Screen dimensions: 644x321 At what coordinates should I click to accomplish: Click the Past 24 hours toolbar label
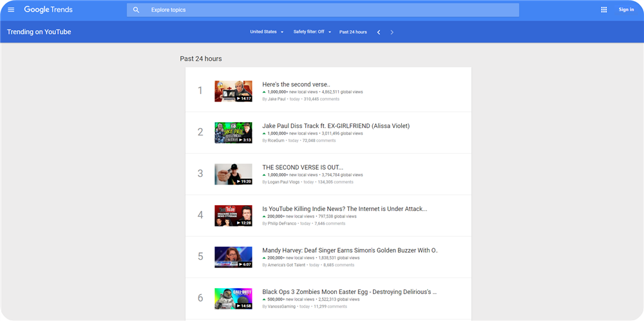pyautogui.click(x=353, y=32)
